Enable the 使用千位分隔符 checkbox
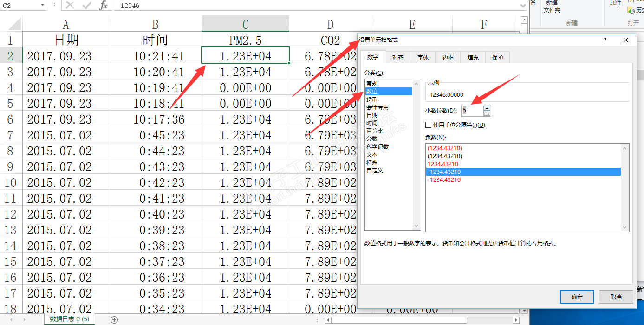The height and width of the screenshot is (325, 644). (429, 125)
